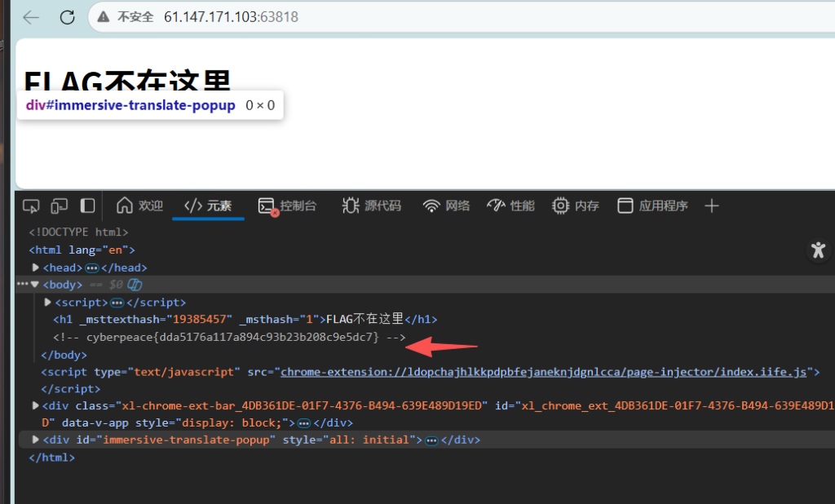Expand the immersive-translate-popup div node
This screenshot has height=504, width=835.
pos(35,440)
